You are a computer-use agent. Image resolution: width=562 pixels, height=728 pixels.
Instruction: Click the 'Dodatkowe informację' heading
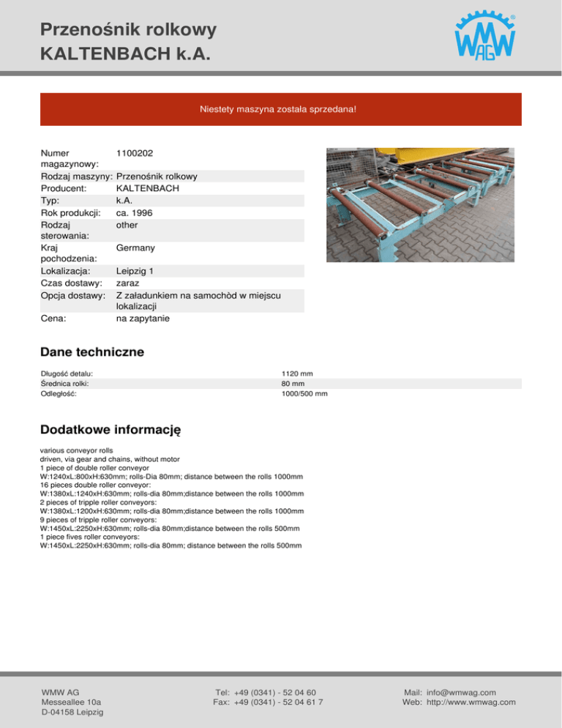(x=110, y=427)
